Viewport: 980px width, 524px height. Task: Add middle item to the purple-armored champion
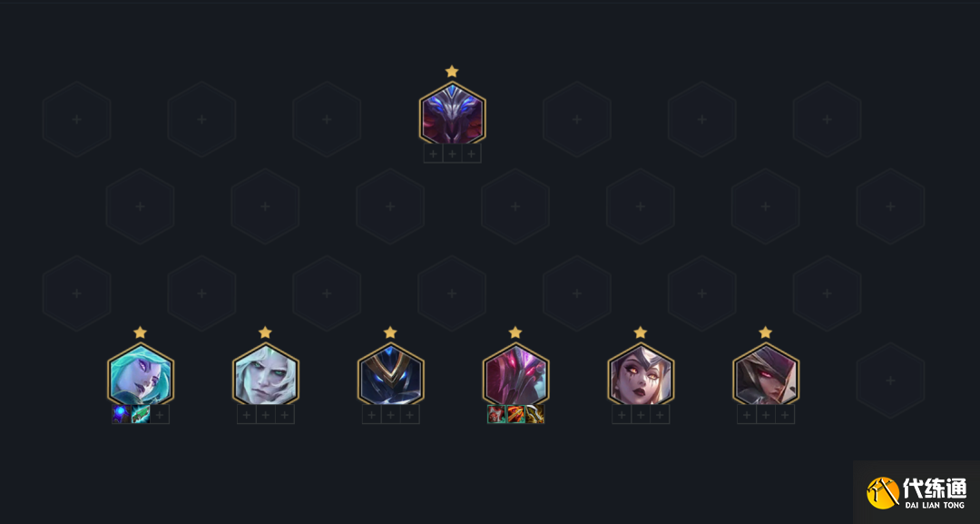tap(453, 153)
